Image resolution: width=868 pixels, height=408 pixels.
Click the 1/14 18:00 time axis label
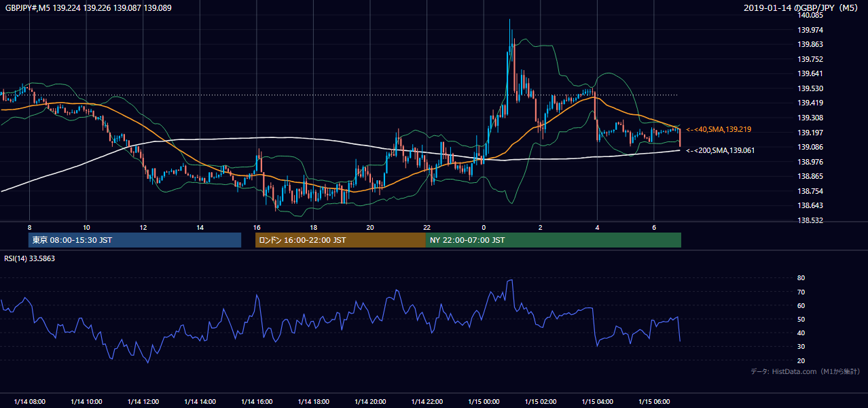(x=313, y=402)
